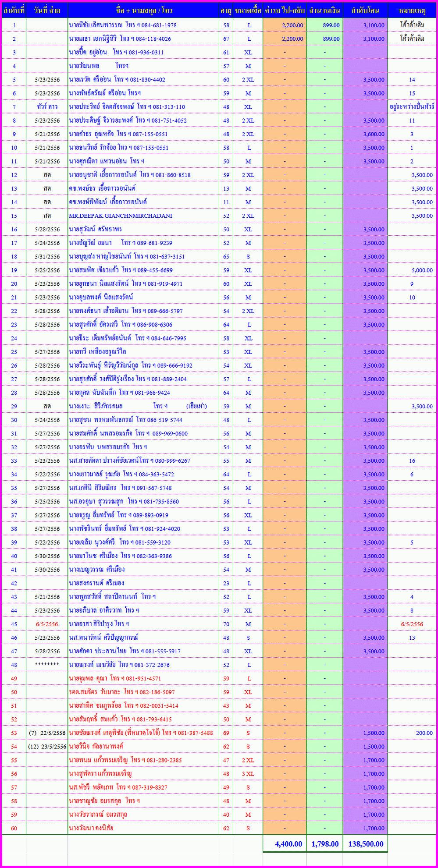Click the name cell with phone 081-924-4020
The height and width of the screenshot is (868, 438).
(144, 528)
